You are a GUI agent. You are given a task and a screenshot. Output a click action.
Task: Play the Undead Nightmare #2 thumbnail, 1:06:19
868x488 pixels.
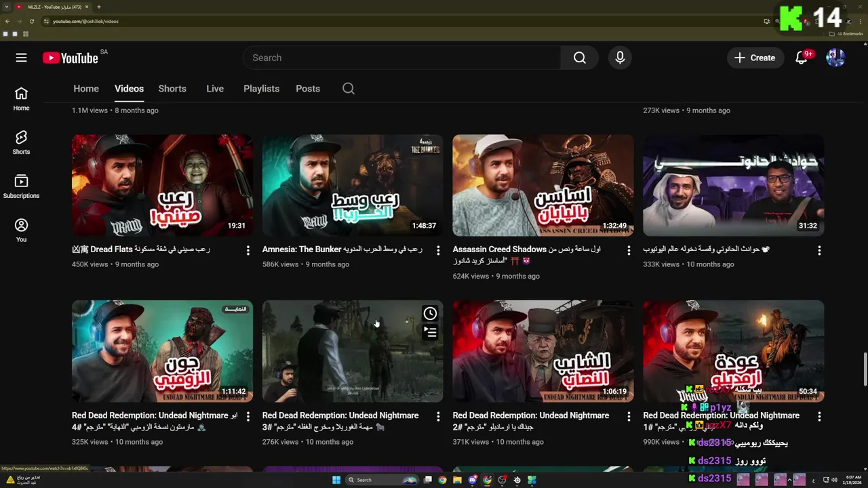pyautogui.click(x=543, y=351)
